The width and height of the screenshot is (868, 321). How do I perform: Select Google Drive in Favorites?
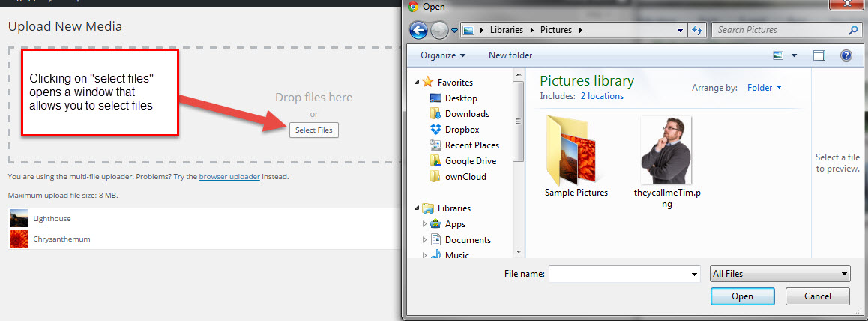tap(470, 161)
